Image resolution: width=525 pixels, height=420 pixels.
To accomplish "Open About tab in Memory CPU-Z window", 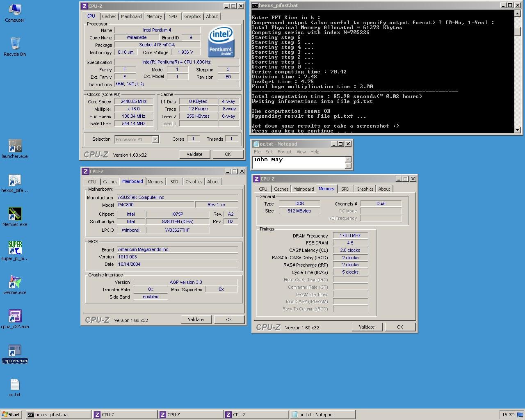I will pos(384,189).
